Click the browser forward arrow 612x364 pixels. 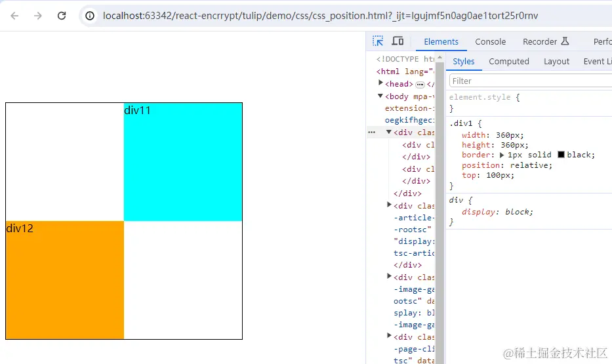click(x=38, y=16)
